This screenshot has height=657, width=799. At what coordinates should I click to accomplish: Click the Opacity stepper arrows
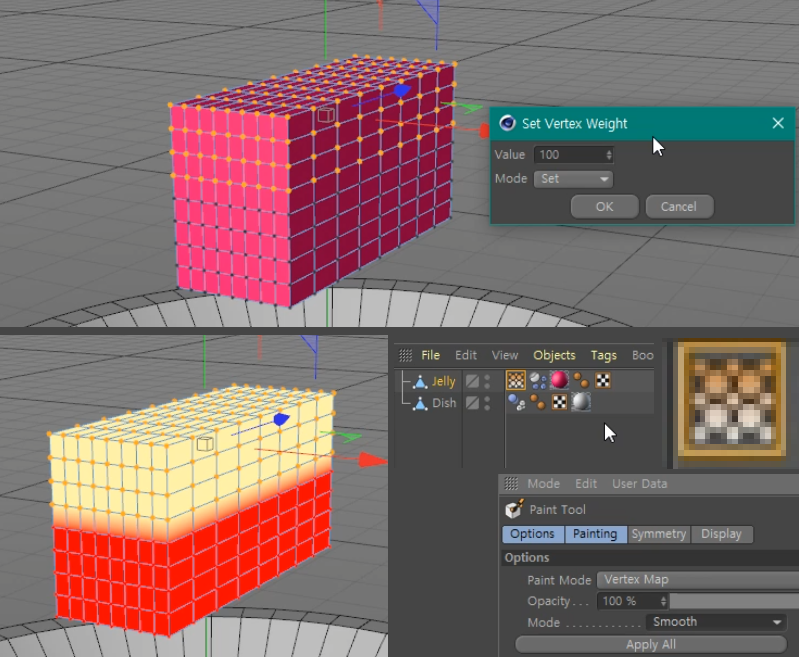tap(663, 601)
